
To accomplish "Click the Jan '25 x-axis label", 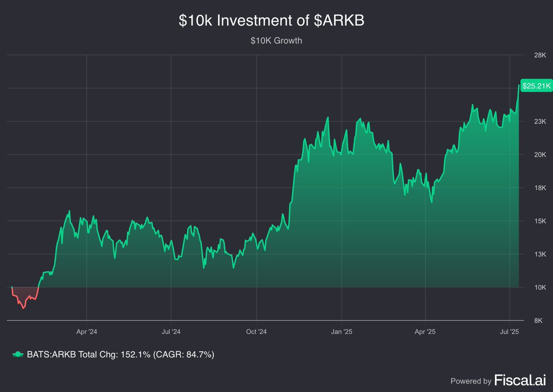I will pyautogui.click(x=342, y=331).
